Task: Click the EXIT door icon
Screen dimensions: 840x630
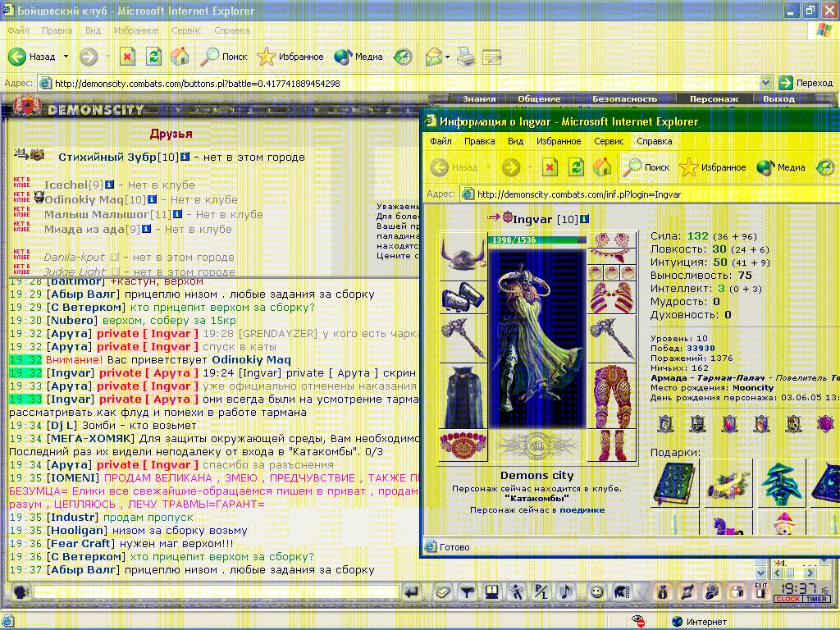Action: 760,591
